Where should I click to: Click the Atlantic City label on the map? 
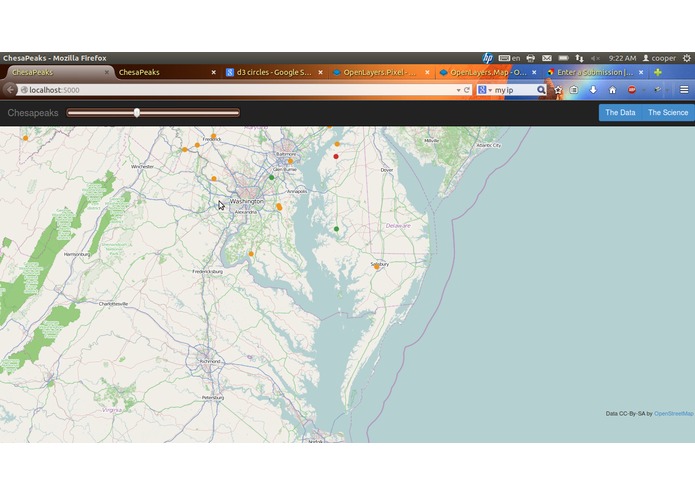[488, 145]
